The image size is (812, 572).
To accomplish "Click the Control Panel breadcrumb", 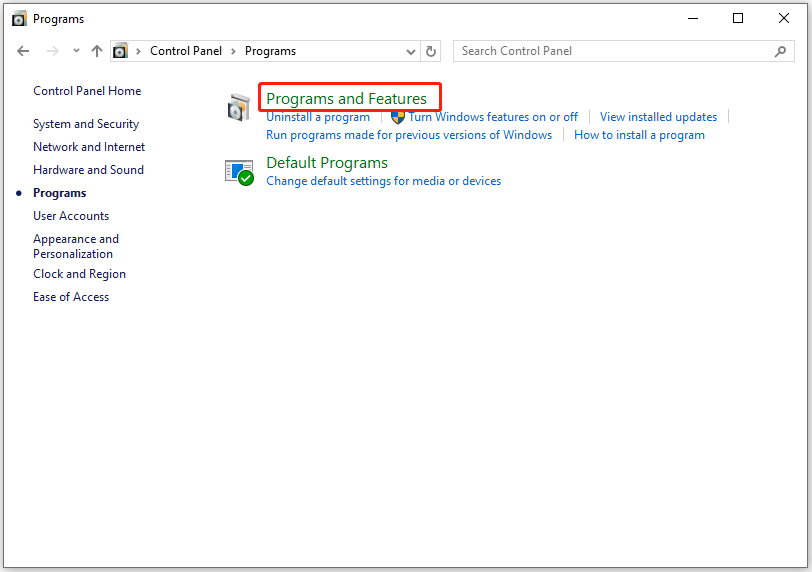I will click(x=186, y=51).
